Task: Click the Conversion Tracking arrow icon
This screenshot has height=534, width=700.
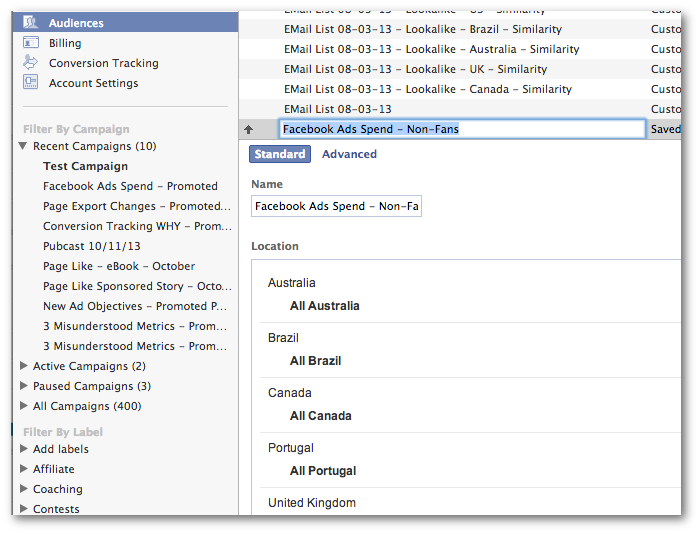Action: coord(30,62)
